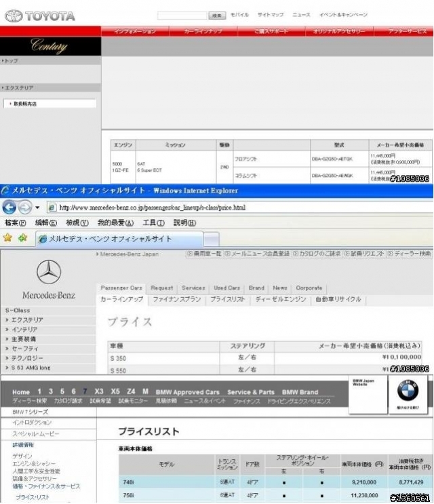Click the Toyota site search input field
434x504 pixels.
(182, 15)
